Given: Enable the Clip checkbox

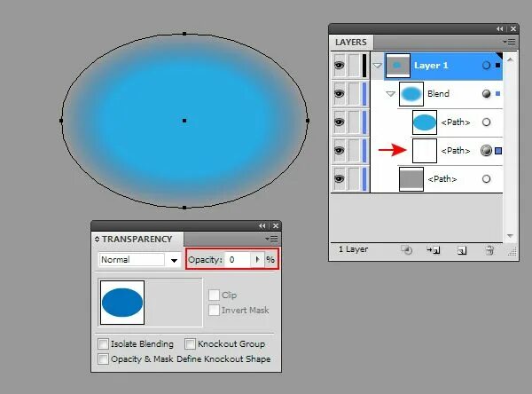Looking at the screenshot, I should click(214, 295).
